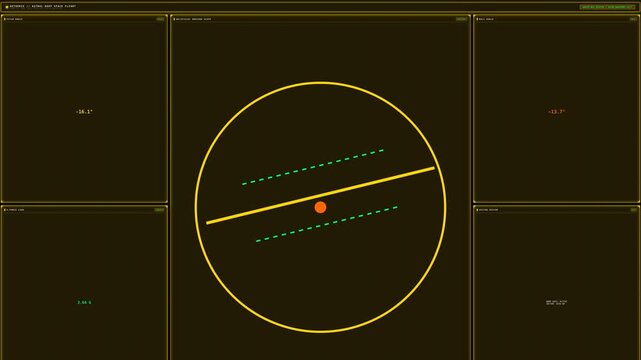Click the G-force panel title
The height and width of the screenshot is (360, 641).
[16, 210]
